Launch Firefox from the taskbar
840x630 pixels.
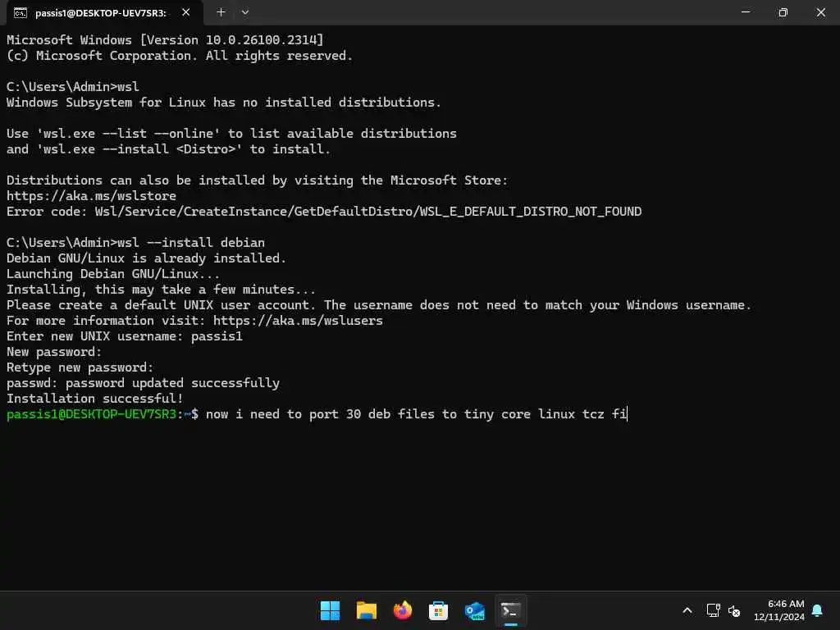[x=402, y=610]
